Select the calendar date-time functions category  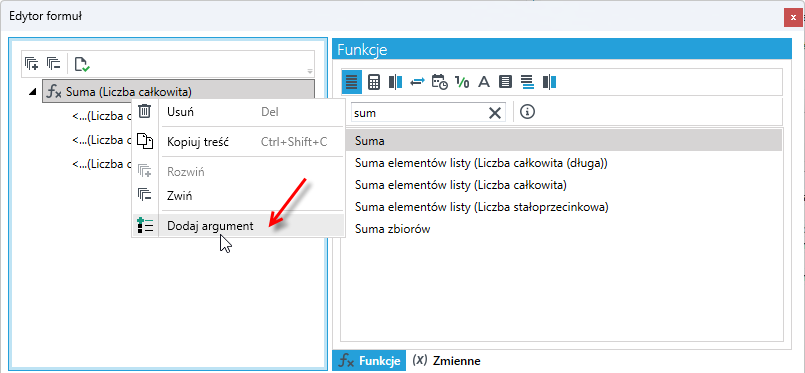click(x=439, y=82)
